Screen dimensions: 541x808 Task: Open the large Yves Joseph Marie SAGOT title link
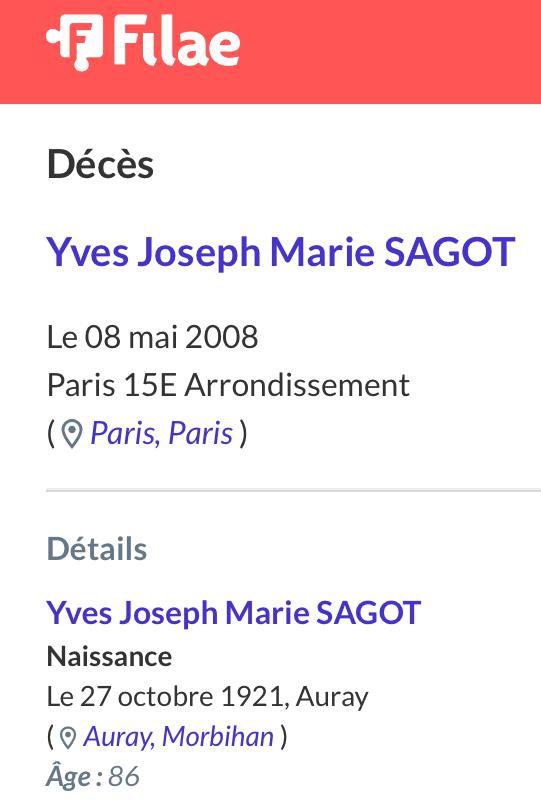281,252
